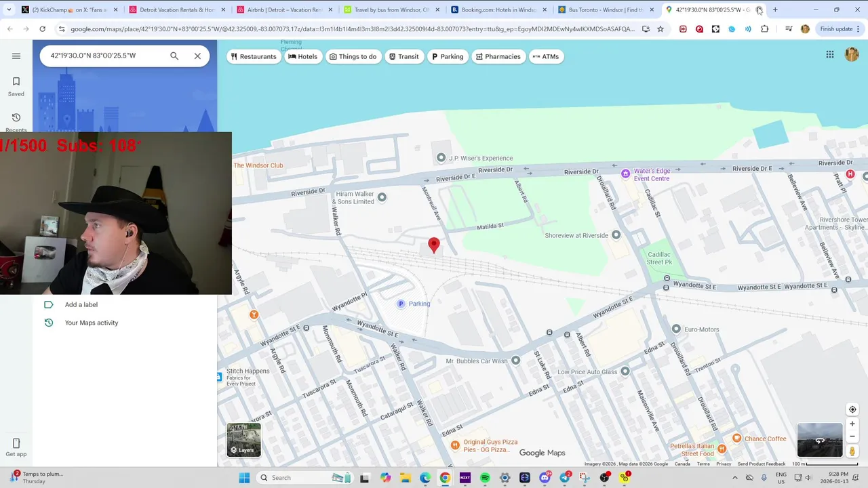
Task: Click Add a label option
Action: [81, 305]
